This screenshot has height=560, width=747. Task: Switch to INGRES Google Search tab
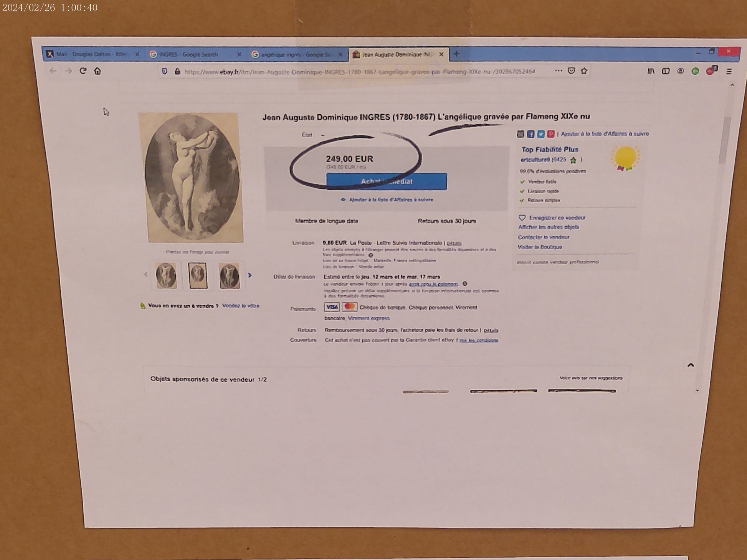189,54
